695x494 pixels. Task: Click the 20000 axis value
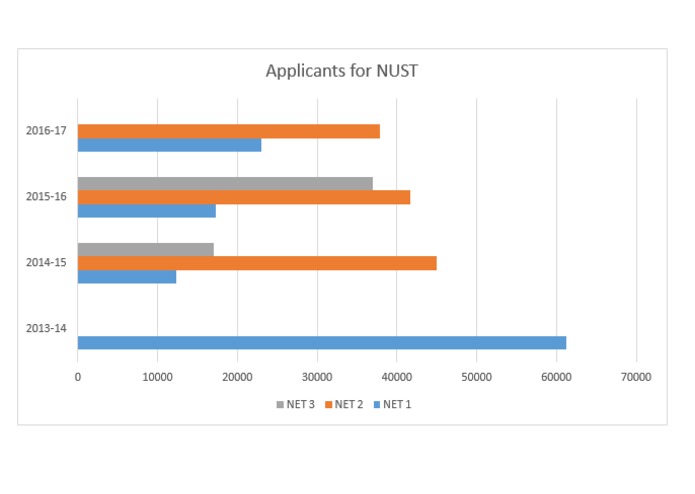click(237, 377)
